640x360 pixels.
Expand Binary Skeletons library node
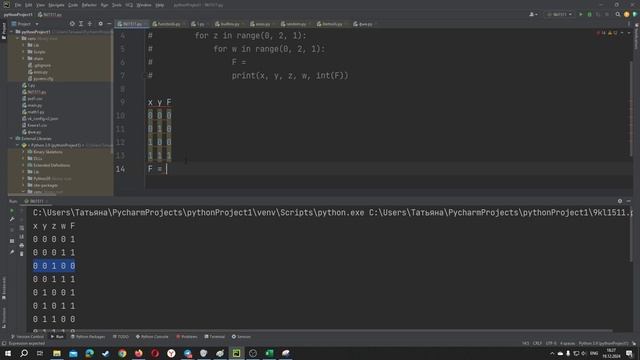tap(24, 152)
